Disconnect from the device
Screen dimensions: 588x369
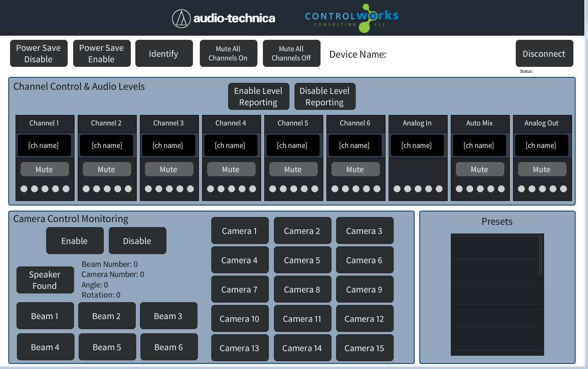click(x=544, y=54)
